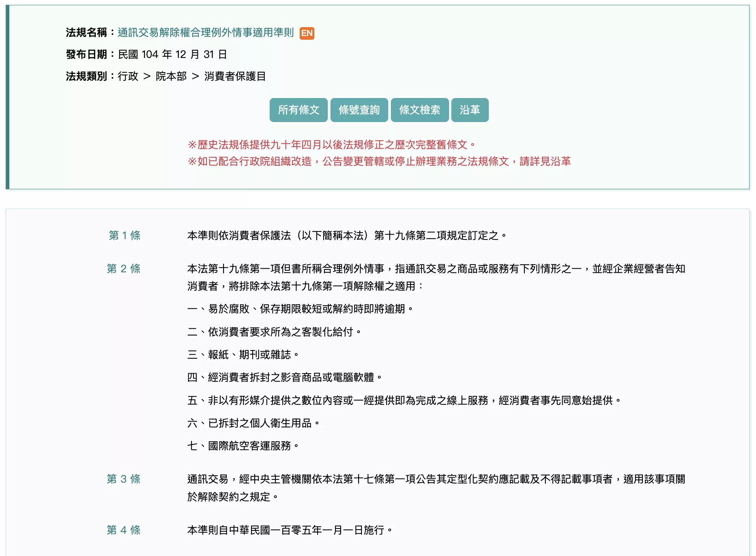Click item 六 about 已拆封之個人衛生用品
Viewport: 756px width, 556px height.
[x=253, y=423]
